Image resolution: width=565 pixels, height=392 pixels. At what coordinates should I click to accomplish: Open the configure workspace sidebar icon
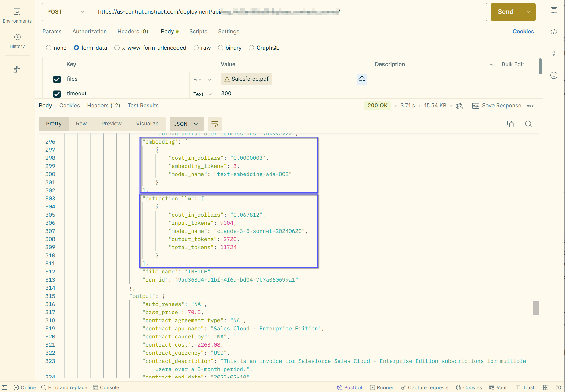click(x=17, y=69)
